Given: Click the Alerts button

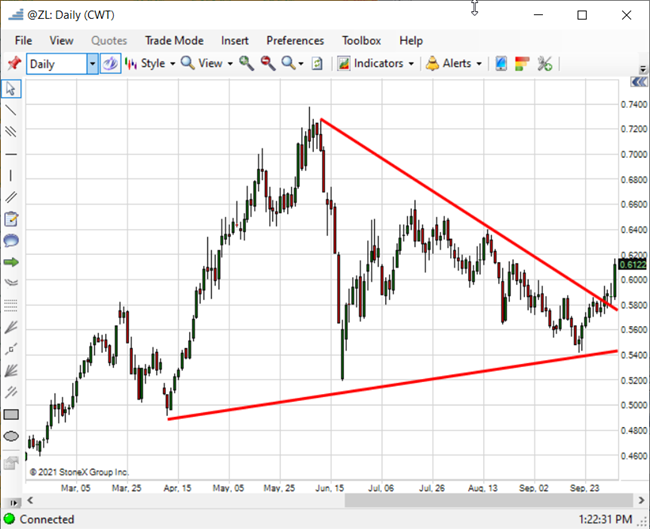Looking at the screenshot, I should tap(454, 64).
